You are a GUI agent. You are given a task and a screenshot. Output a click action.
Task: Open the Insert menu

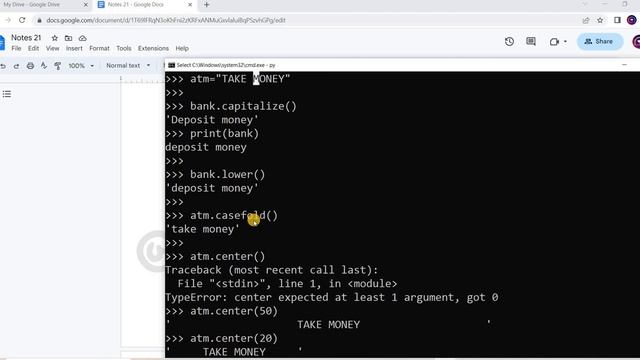pos(74,48)
